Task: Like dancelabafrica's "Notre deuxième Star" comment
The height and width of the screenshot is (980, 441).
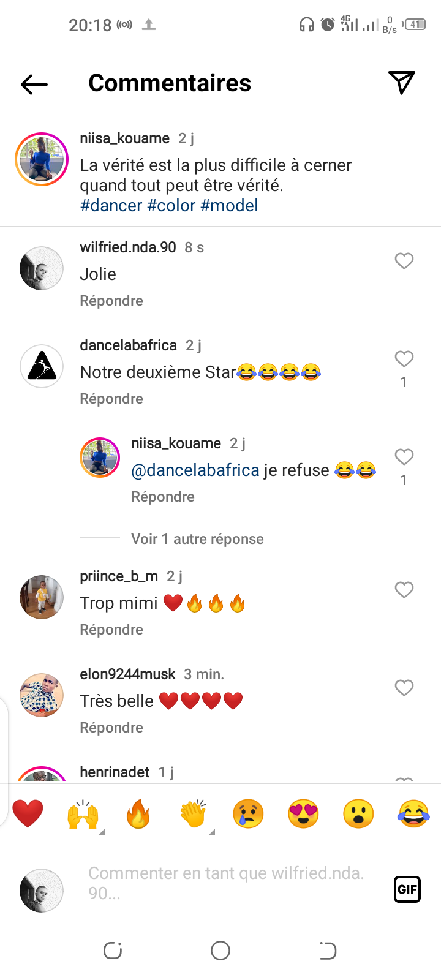Action: [x=404, y=359]
